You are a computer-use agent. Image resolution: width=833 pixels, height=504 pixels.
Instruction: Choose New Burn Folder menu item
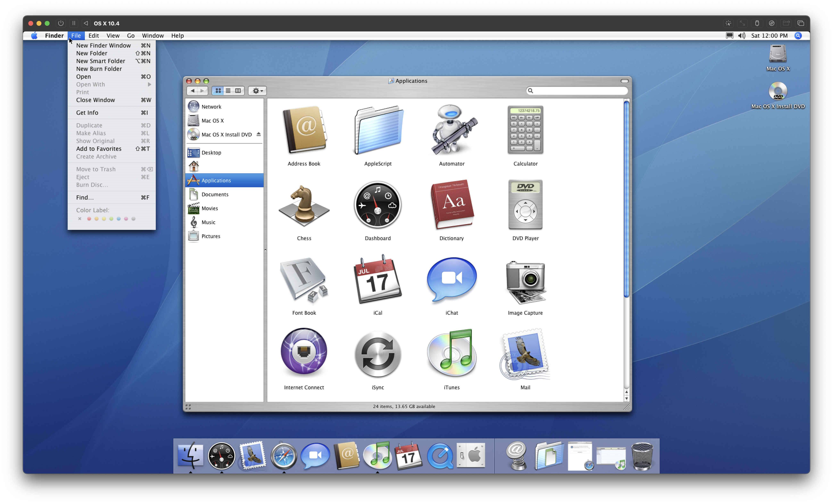tap(112, 69)
